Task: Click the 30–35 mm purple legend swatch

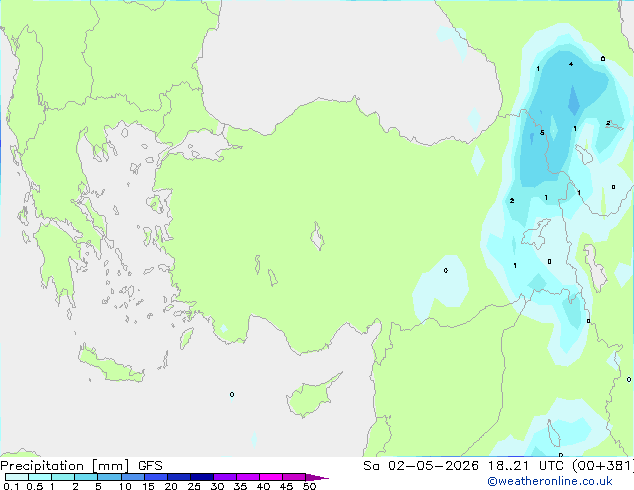Action: pyautogui.click(x=225, y=477)
